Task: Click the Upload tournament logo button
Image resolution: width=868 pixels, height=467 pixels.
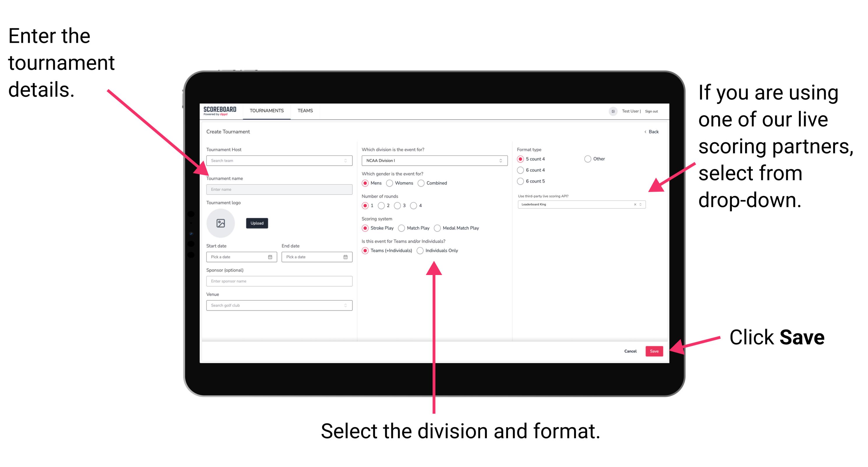Action: click(256, 223)
